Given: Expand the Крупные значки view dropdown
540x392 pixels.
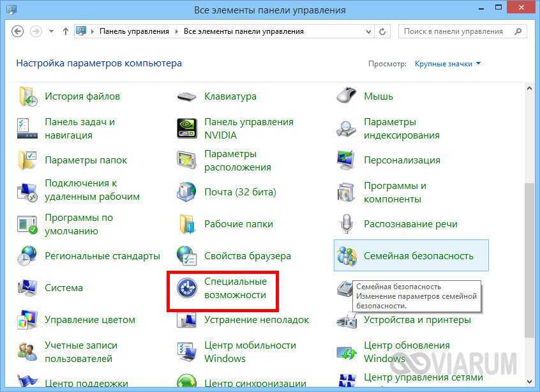Looking at the screenshot, I should pyautogui.click(x=448, y=64).
